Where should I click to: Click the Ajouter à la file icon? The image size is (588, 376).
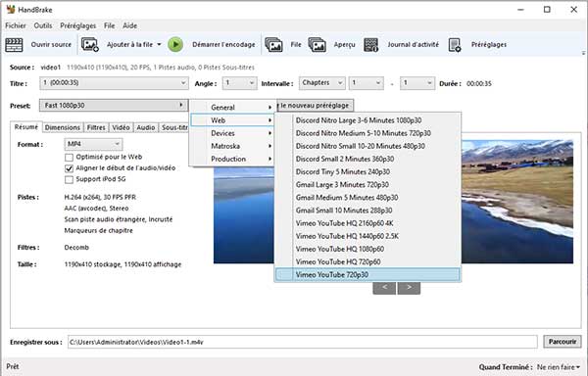click(90, 45)
